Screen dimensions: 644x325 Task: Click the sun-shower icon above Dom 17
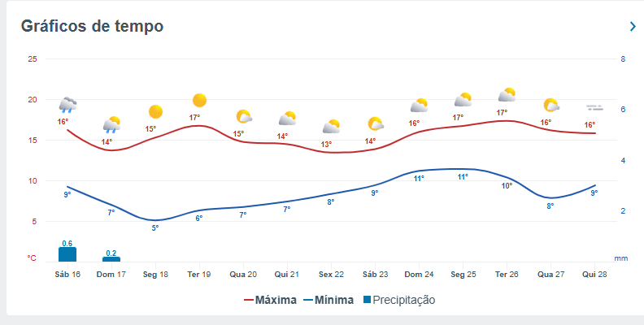[111, 125]
